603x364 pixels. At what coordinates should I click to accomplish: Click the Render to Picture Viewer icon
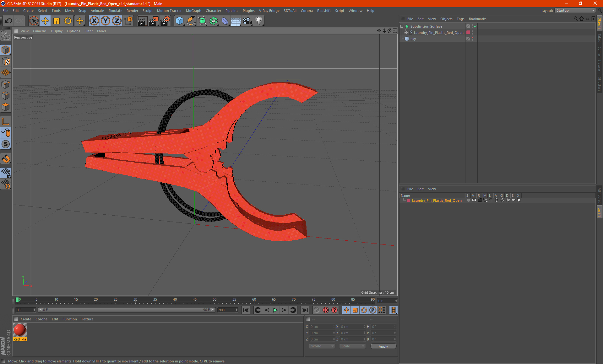[154, 21]
